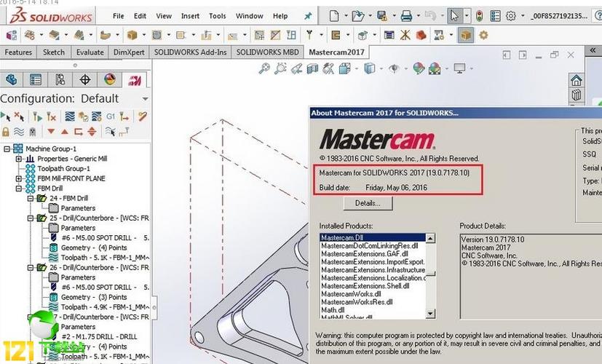Click the Installed Products scroll down arrow

(x=430, y=314)
